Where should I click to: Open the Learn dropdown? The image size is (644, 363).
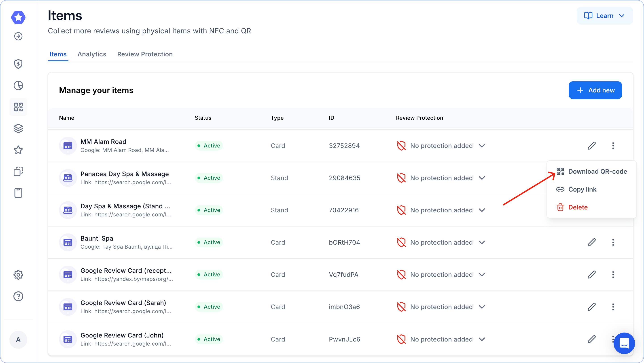pyautogui.click(x=604, y=16)
